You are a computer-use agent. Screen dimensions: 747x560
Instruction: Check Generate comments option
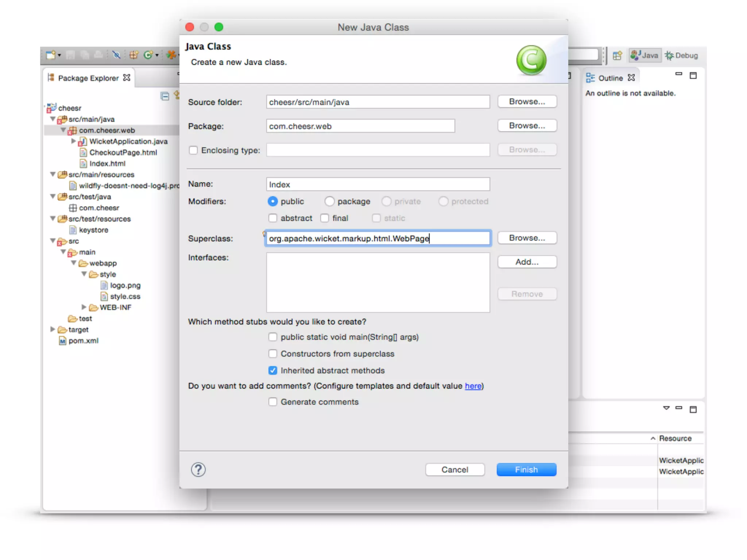coord(272,402)
